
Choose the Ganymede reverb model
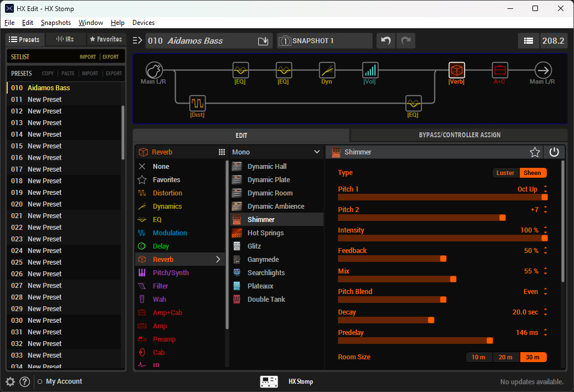coord(277,260)
